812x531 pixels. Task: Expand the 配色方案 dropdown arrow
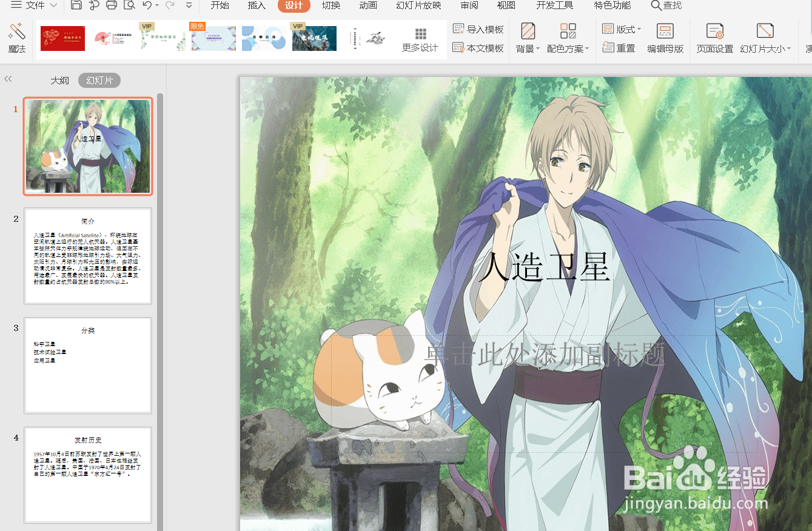click(x=587, y=49)
